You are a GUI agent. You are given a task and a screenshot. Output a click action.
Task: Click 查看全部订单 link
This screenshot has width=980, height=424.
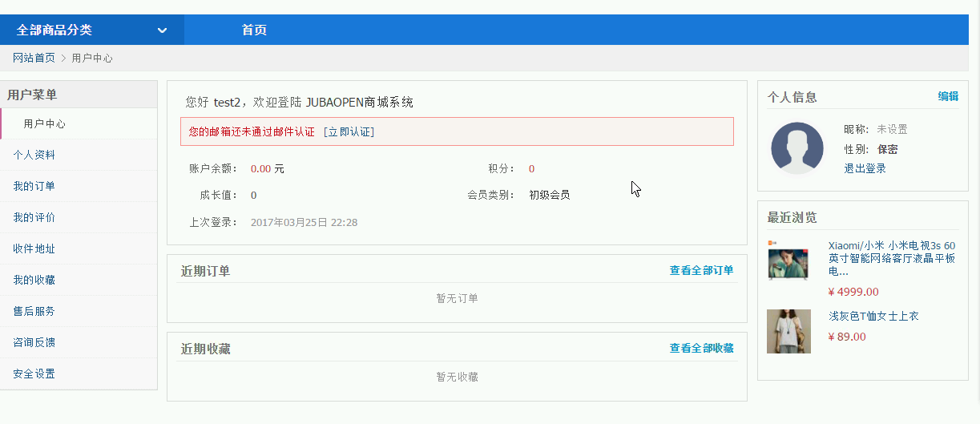click(701, 270)
